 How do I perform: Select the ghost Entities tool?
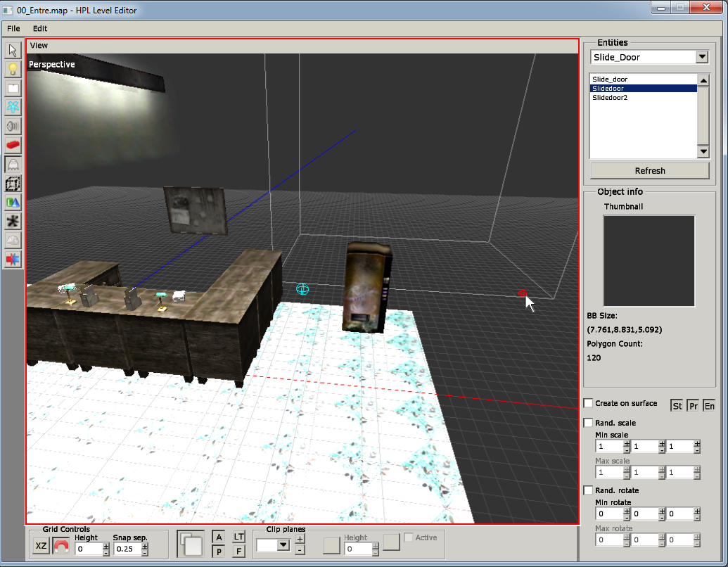[13, 165]
